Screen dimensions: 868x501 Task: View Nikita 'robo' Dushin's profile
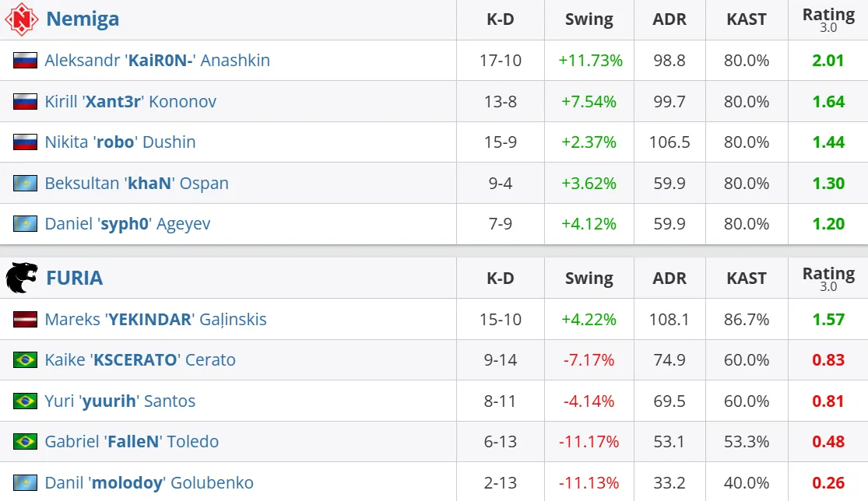(120, 142)
